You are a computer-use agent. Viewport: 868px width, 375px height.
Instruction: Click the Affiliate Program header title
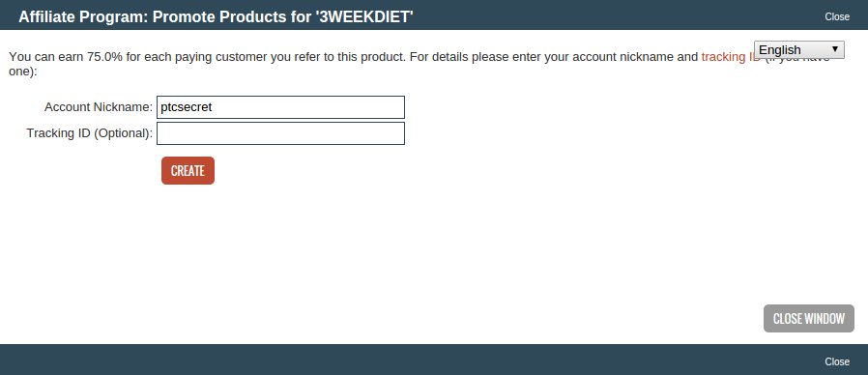[216, 17]
